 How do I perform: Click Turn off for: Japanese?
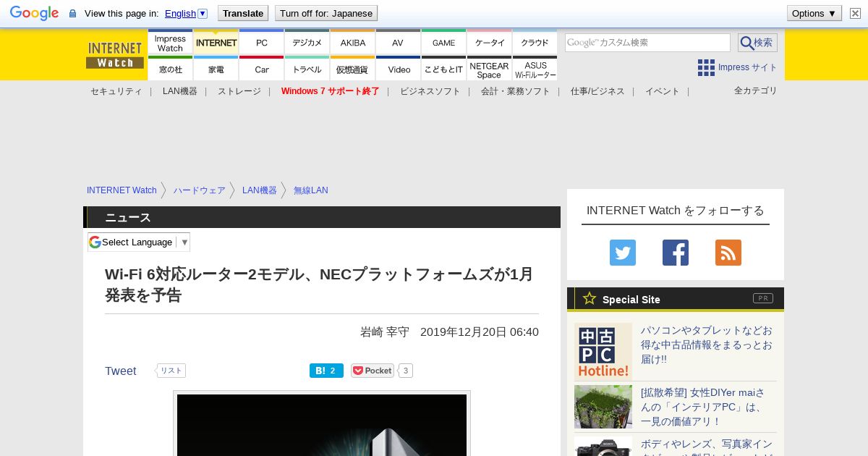(x=326, y=13)
